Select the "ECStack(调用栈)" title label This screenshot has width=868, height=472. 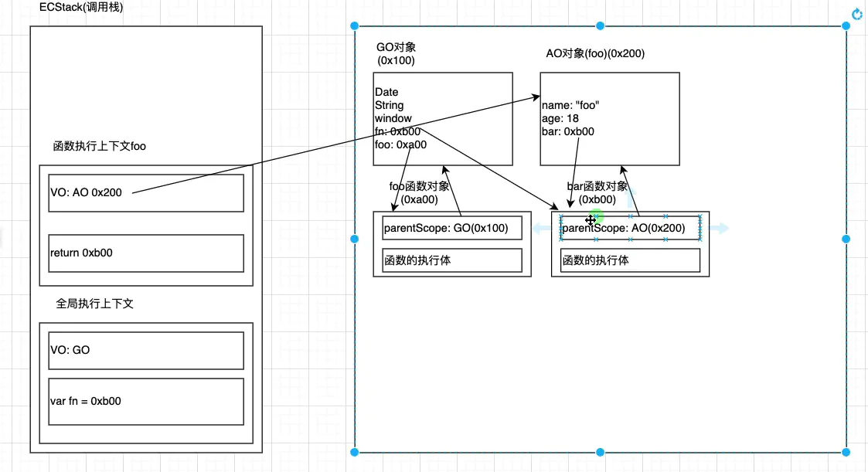(x=80, y=7)
